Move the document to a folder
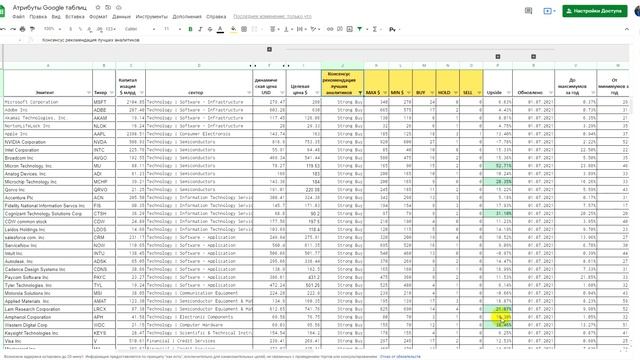Image resolution: width=640 pixels, height=360 pixels. 108,7
